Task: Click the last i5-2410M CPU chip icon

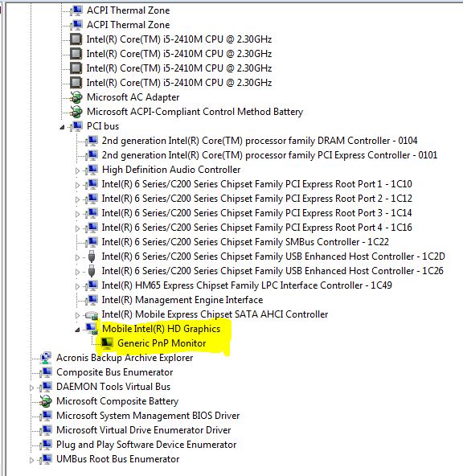Action: pyautogui.click(x=76, y=83)
